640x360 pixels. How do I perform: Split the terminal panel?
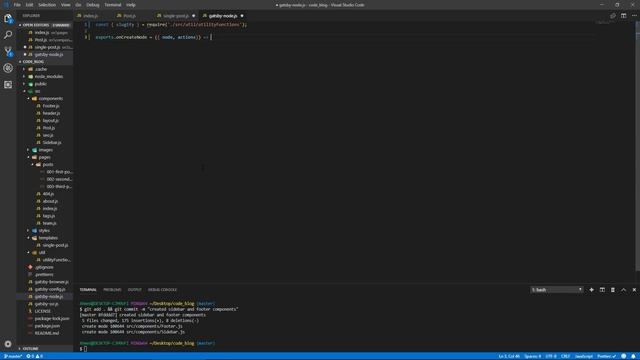[x=602, y=290]
